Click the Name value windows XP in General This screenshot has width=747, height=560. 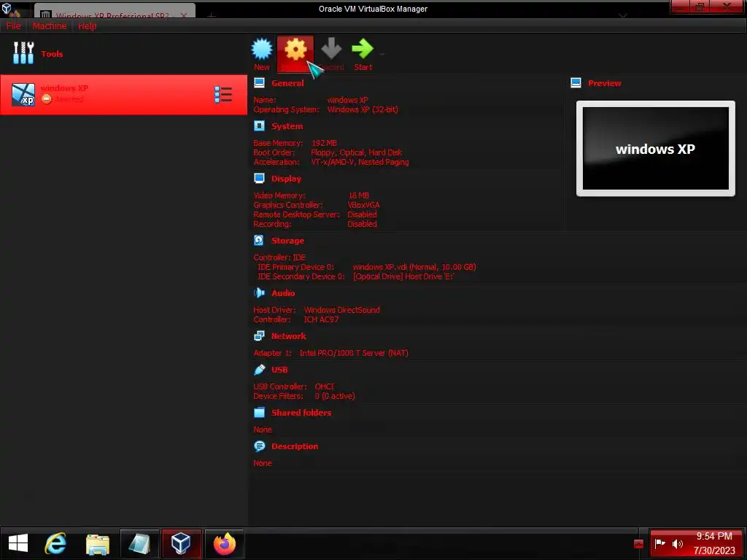tap(347, 100)
